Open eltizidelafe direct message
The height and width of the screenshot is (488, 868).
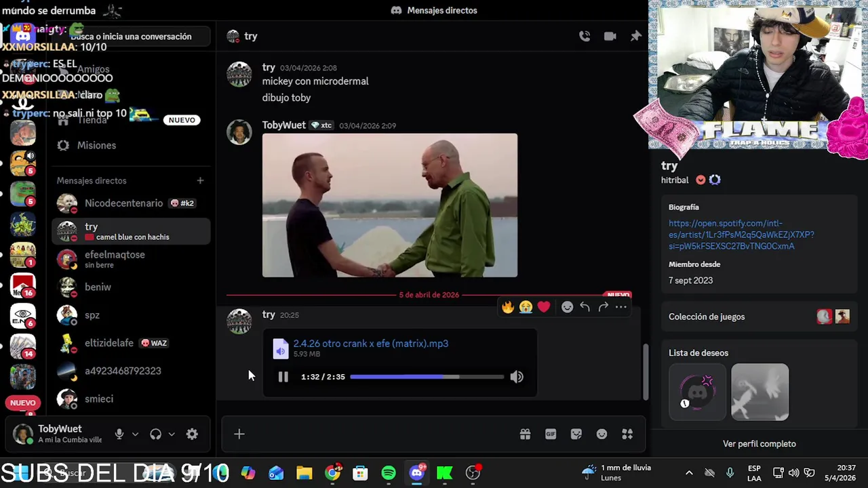131,343
